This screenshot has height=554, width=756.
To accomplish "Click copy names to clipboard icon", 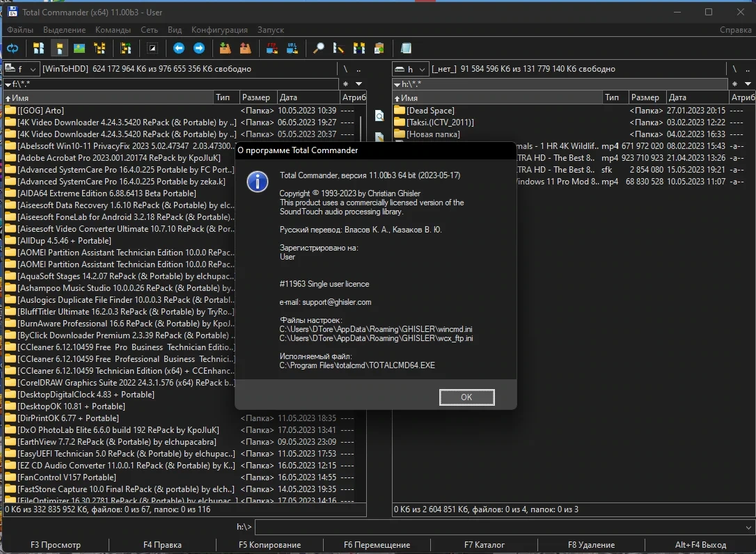I will [x=379, y=48].
